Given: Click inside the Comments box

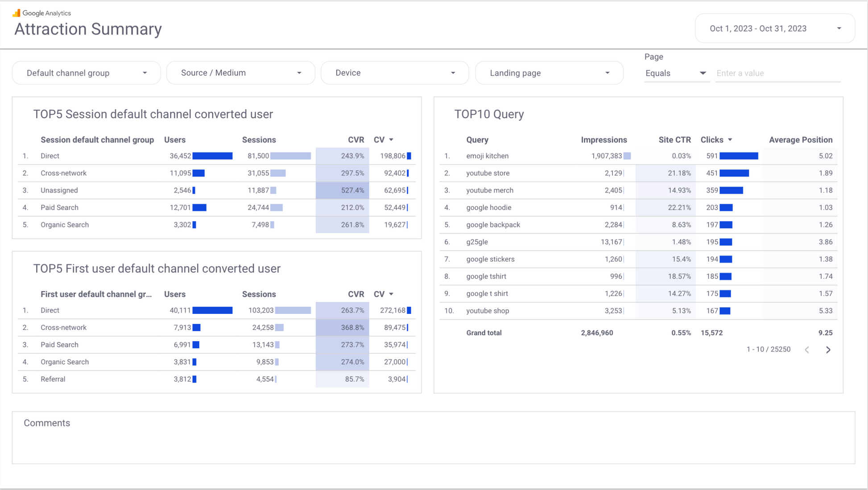Looking at the screenshot, I should (433, 441).
